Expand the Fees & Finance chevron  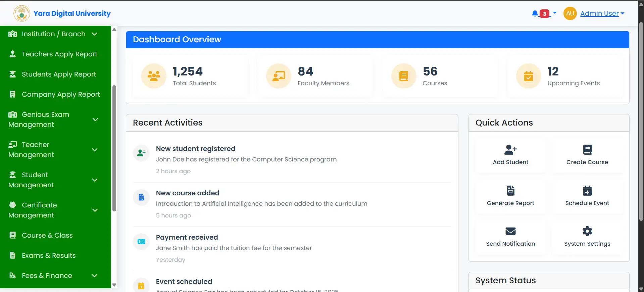(95, 276)
